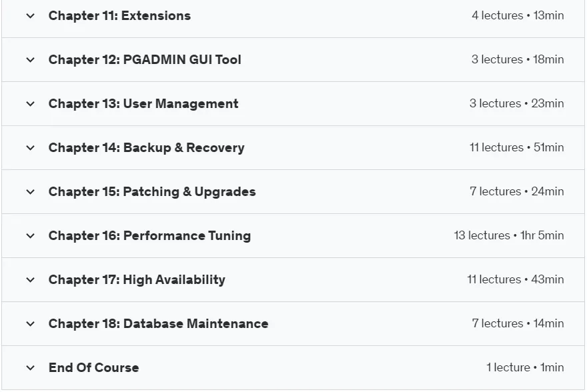The width and height of the screenshot is (587, 392).
Task: Open Chapter 17: High Availability title
Action: [x=137, y=280]
